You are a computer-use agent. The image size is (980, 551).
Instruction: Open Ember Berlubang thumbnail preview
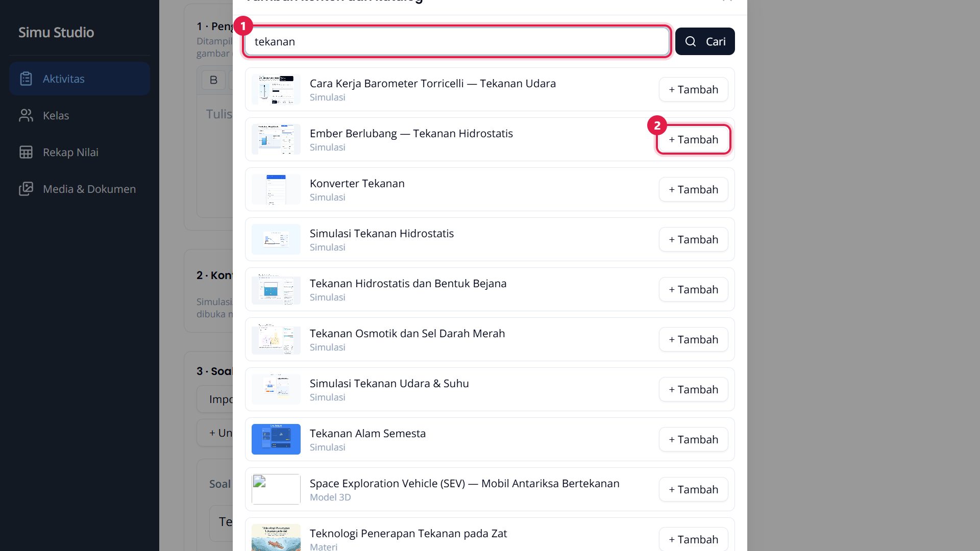pyautogui.click(x=276, y=139)
